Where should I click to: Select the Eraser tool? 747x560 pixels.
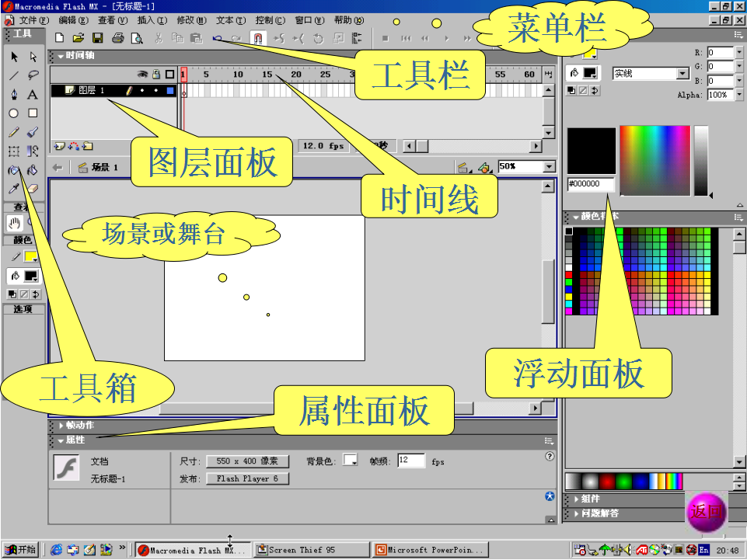click(x=33, y=189)
